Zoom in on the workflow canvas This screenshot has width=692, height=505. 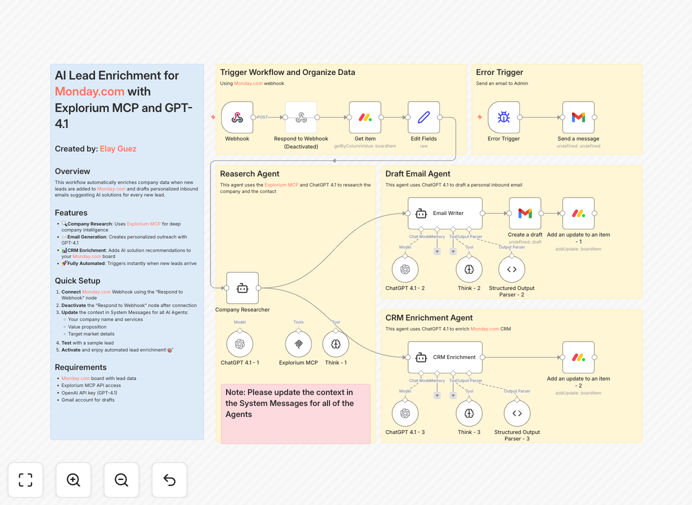(x=73, y=480)
